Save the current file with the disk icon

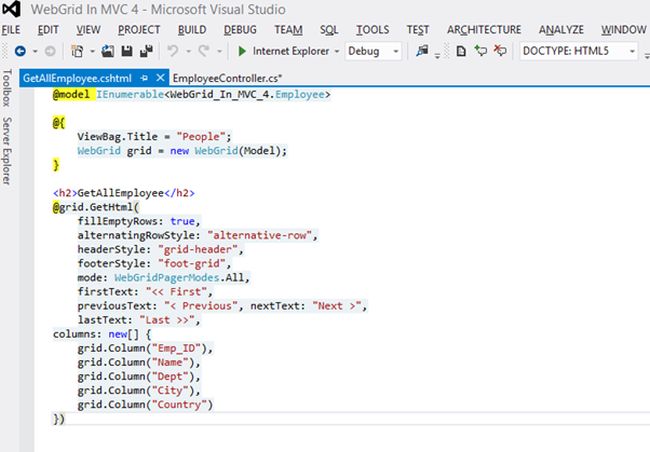click(127, 51)
